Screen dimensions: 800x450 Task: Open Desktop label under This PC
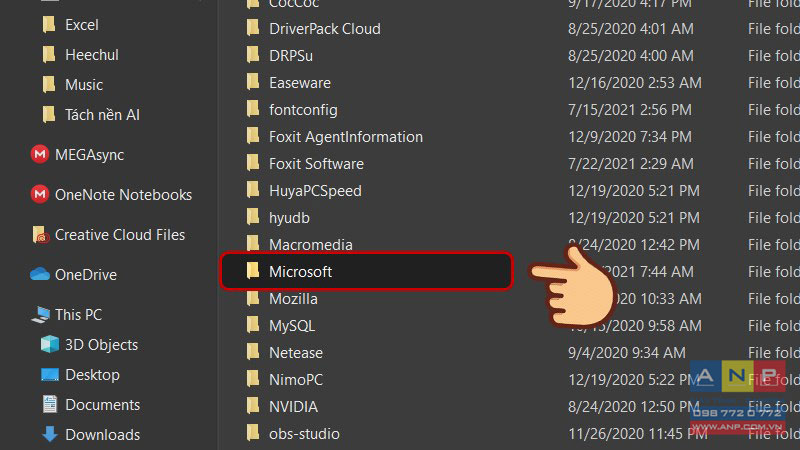tap(92, 374)
